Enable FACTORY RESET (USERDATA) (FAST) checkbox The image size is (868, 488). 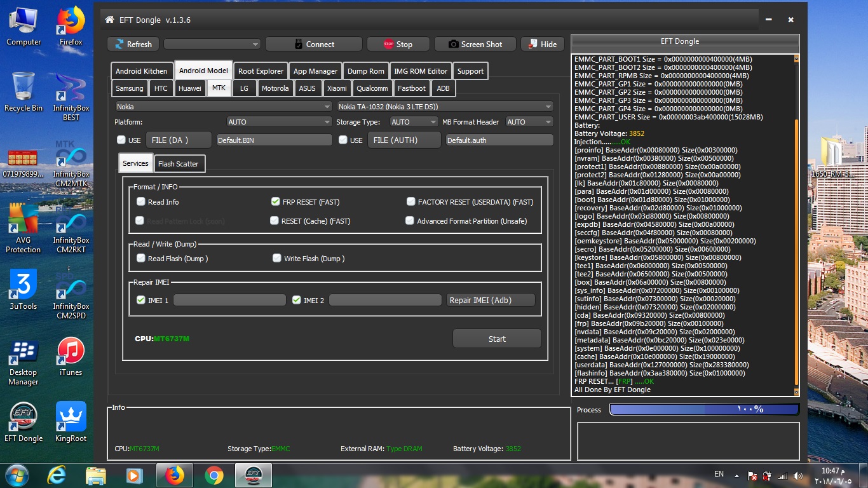pos(411,202)
